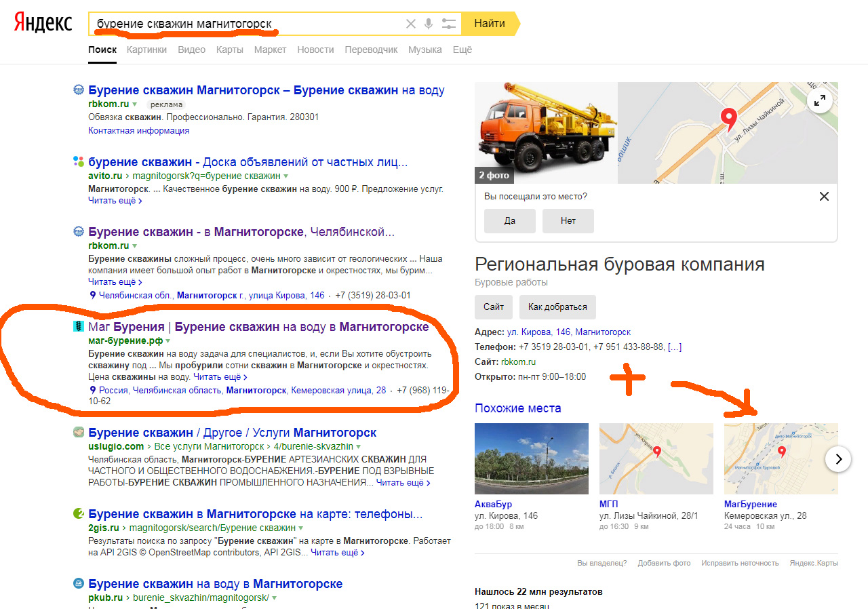Image resolution: width=868 pixels, height=609 pixels.
Task: Open the drilling truck photo thumbnail
Action: pos(546,133)
